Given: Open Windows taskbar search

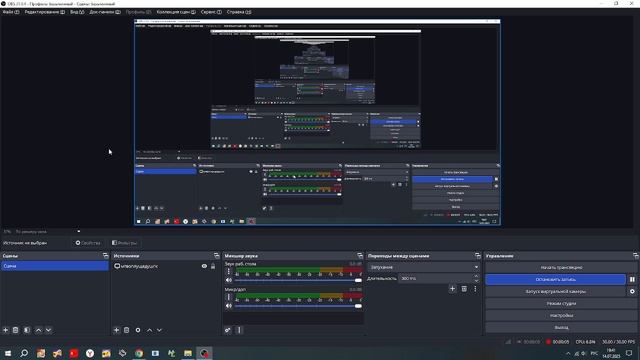Looking at the screenshot, I should [24, 353].
